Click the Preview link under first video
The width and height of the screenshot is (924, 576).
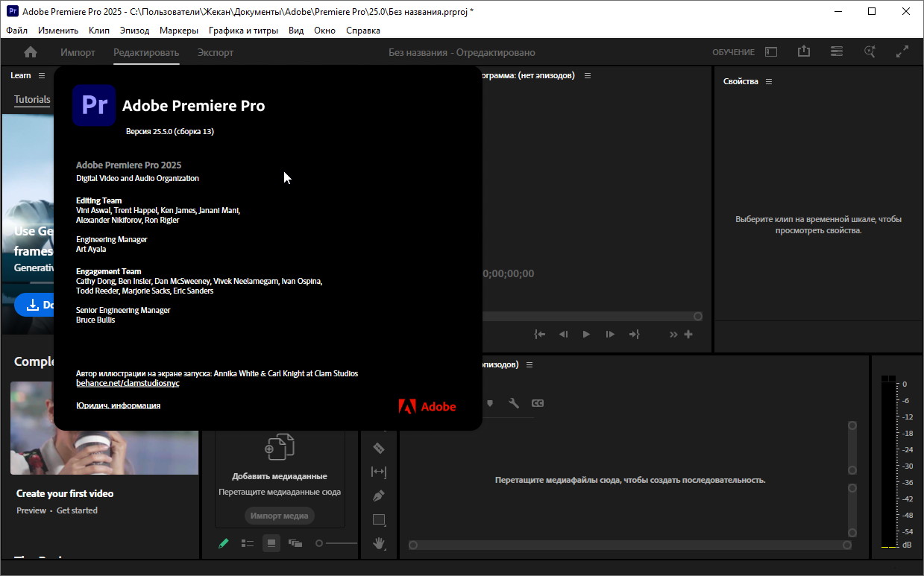tap(31, 510)
